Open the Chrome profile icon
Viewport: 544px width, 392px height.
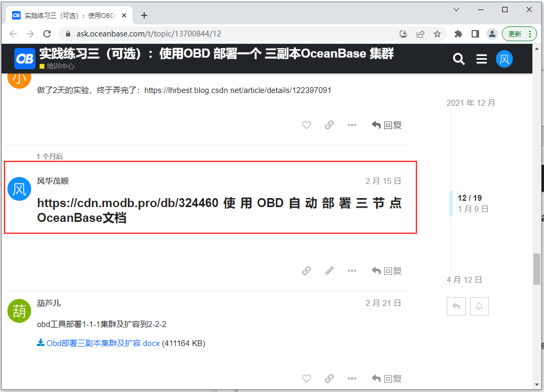click(x=492, y=34)
